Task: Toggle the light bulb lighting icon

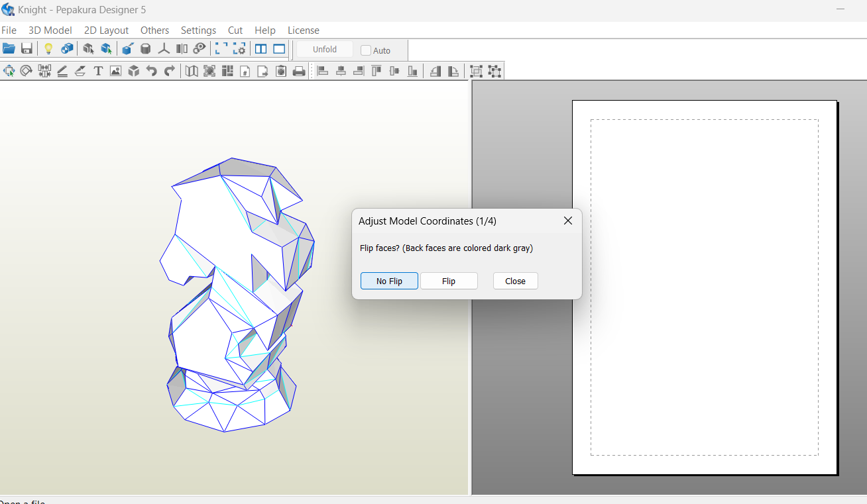Action: pos(48,49)
